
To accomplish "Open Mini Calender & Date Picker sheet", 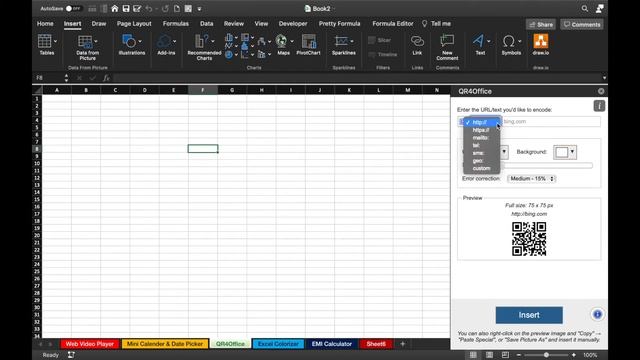I will coord(165,344).
